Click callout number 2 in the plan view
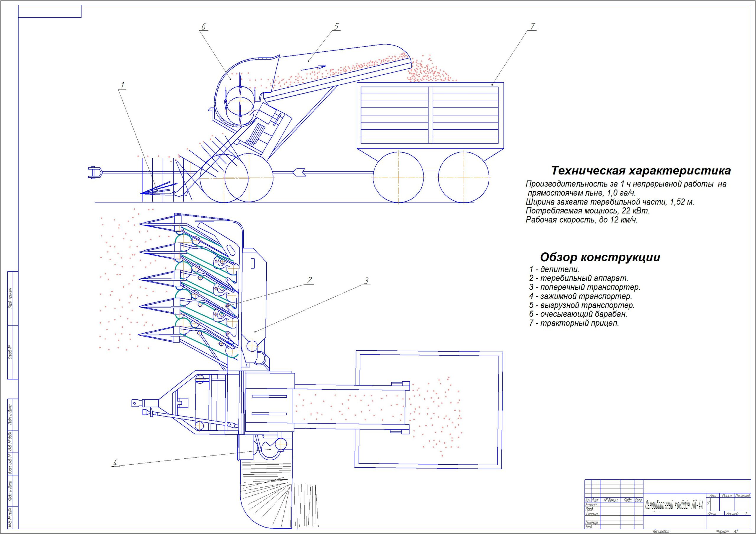Image resolution: width=756 pixels, height=534 pixels. tap(309, 280)
